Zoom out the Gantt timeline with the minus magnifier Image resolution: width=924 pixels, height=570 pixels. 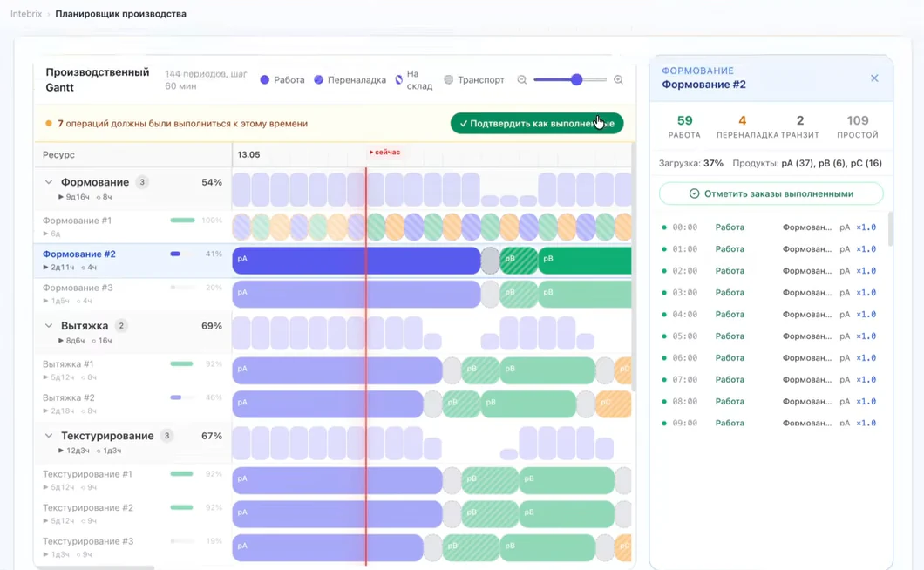click(521, 79)
